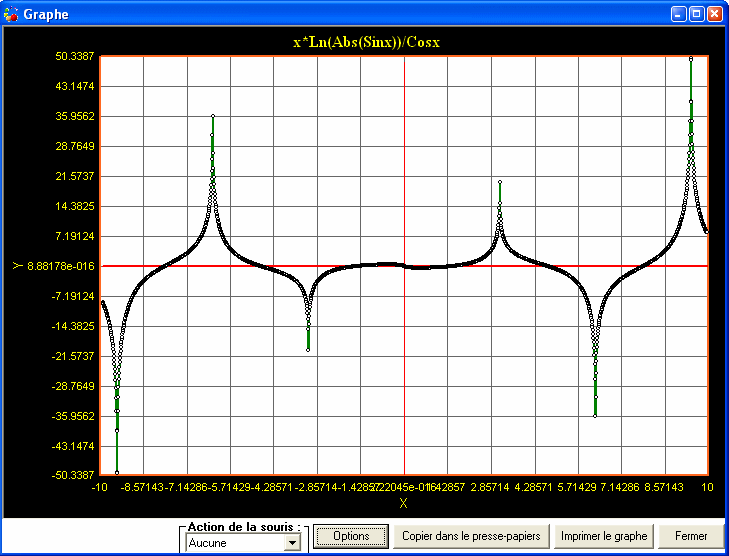
Task: Click the Y axis value -50.3387
Action: 73,475
